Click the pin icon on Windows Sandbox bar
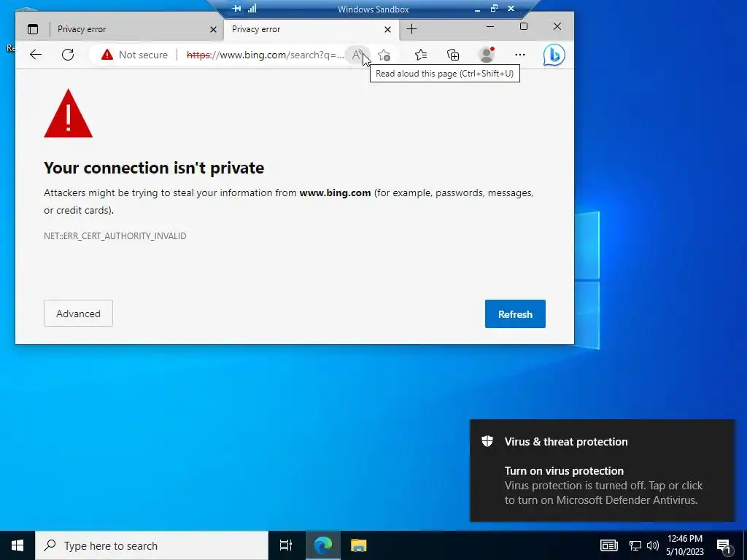This screenshot has height=560, width=747. point(236,8)
